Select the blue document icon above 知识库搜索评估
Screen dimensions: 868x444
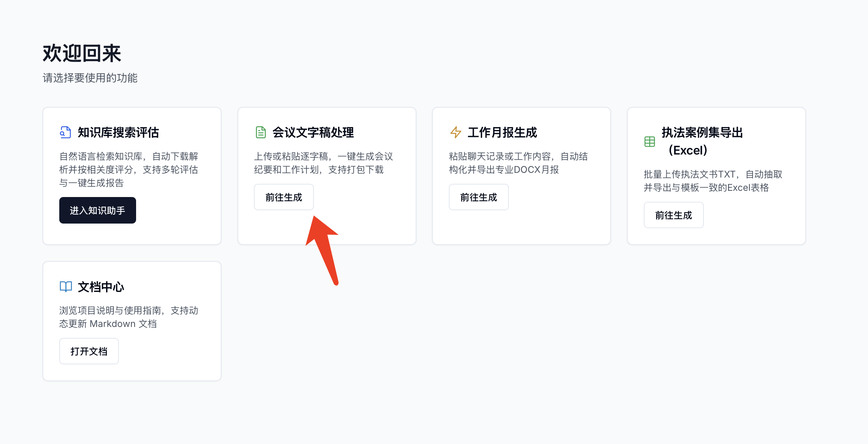[66, 133]
